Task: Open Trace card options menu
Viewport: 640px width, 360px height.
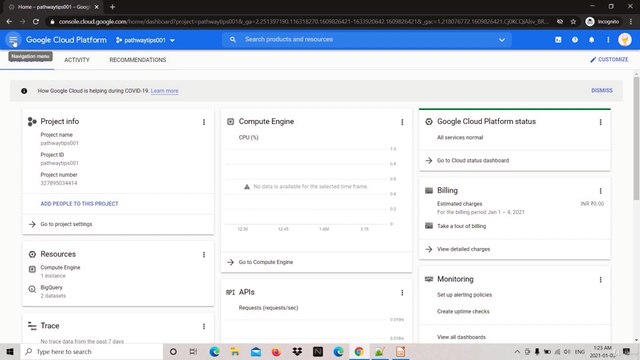Action: [204, 327]
